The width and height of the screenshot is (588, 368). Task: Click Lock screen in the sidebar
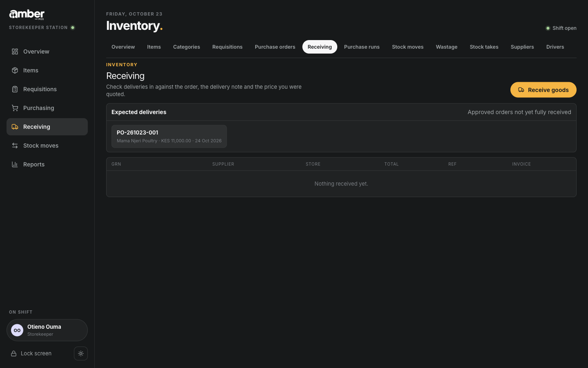[31, 354]
